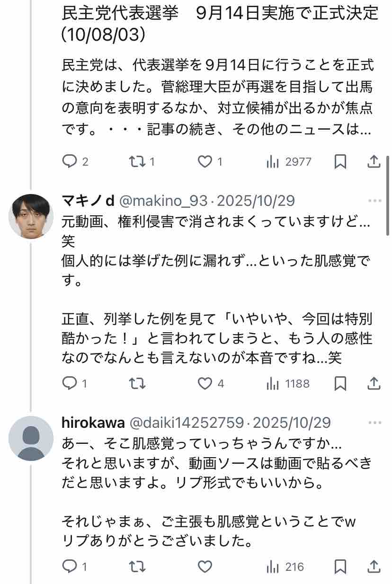Repost the 民主党代表選挙 news post
Viewport: 392px width, 584px height.
[x=137, y=162]
